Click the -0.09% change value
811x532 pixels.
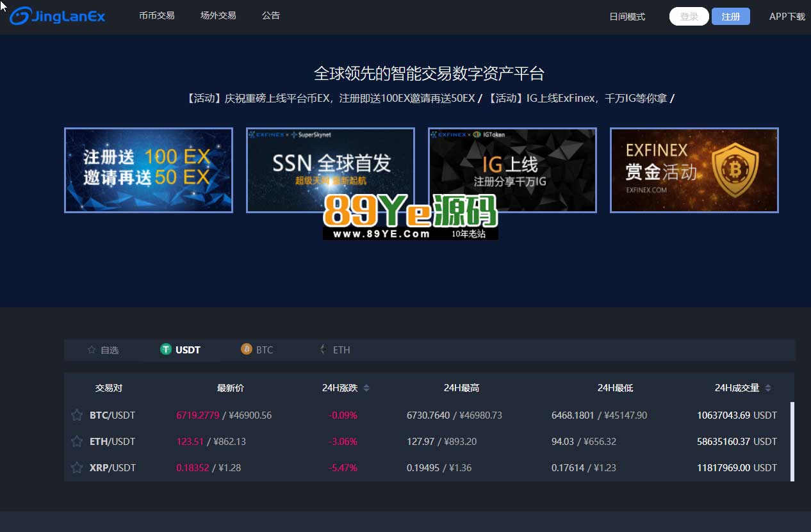pos(343,415)
